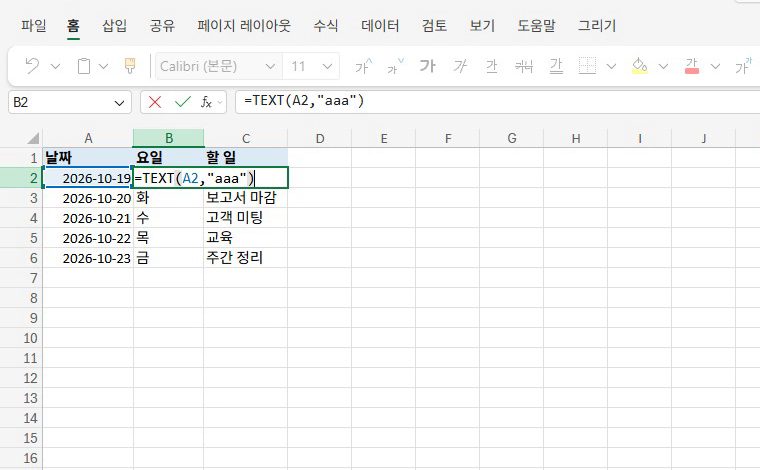760x470 pixels.
Task: Open the 도움말 tab
Action: pyautogui.click(x=536, y=26)
